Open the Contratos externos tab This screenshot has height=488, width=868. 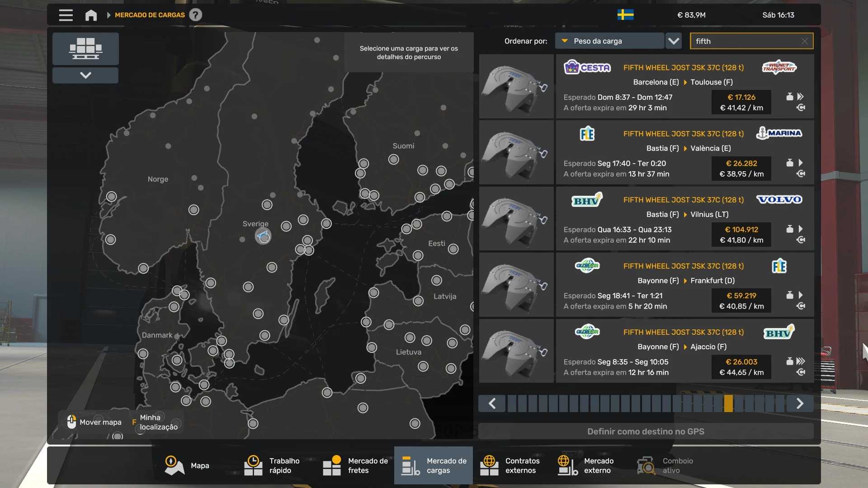click(x=512, y=465)
